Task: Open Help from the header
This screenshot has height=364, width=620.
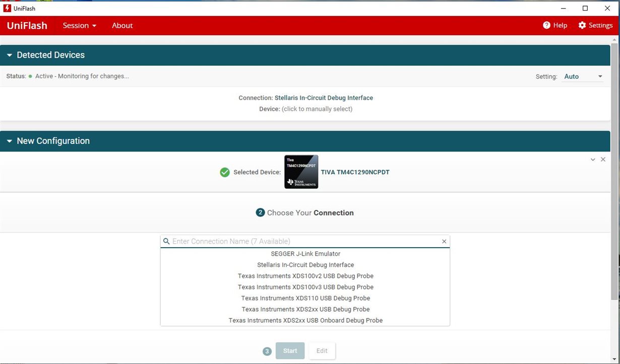Action: (x=555, y=25)
